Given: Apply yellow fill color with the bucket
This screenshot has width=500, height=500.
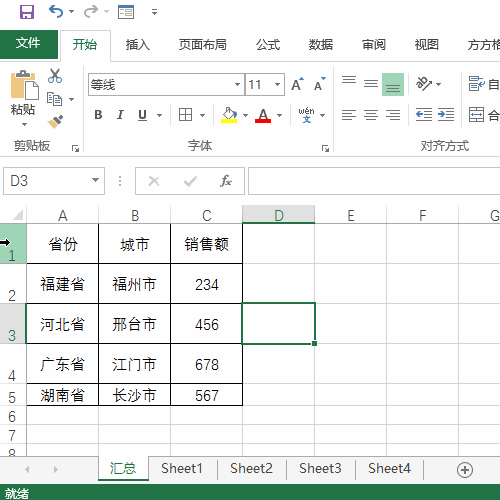Looking at the screenshot, I should (x=229, y=115).
